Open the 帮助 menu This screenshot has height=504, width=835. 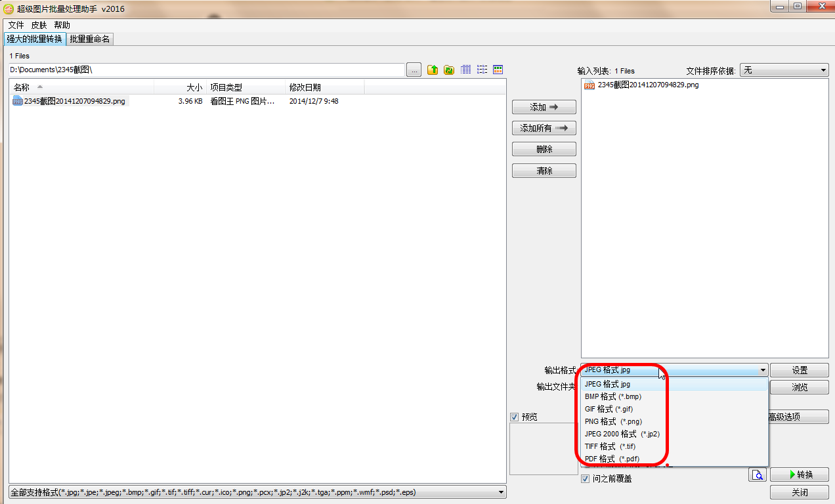point(62,25)
